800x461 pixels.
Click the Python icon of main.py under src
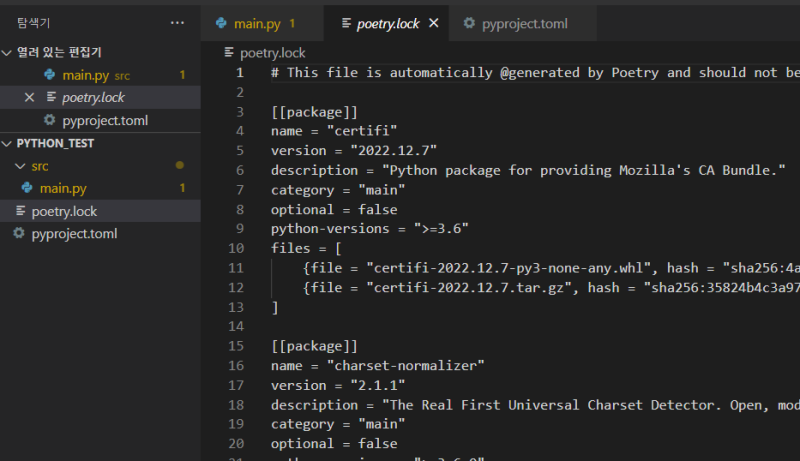(28, 188)
